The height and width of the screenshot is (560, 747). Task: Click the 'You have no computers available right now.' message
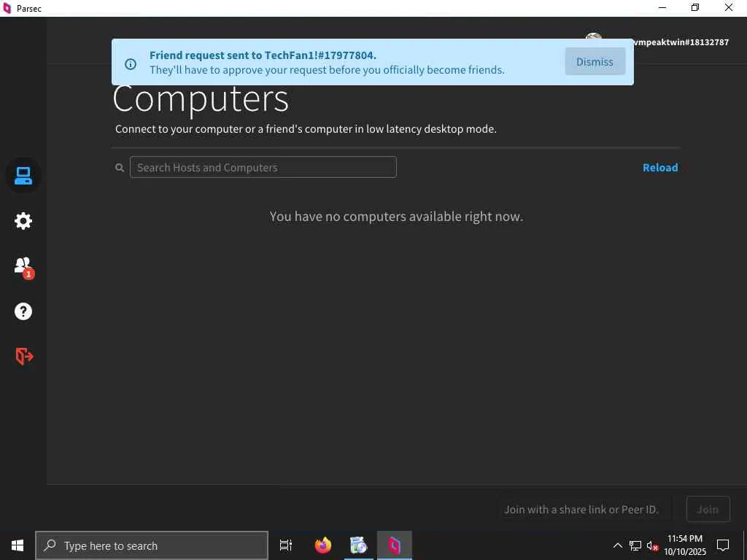point(396,217)
